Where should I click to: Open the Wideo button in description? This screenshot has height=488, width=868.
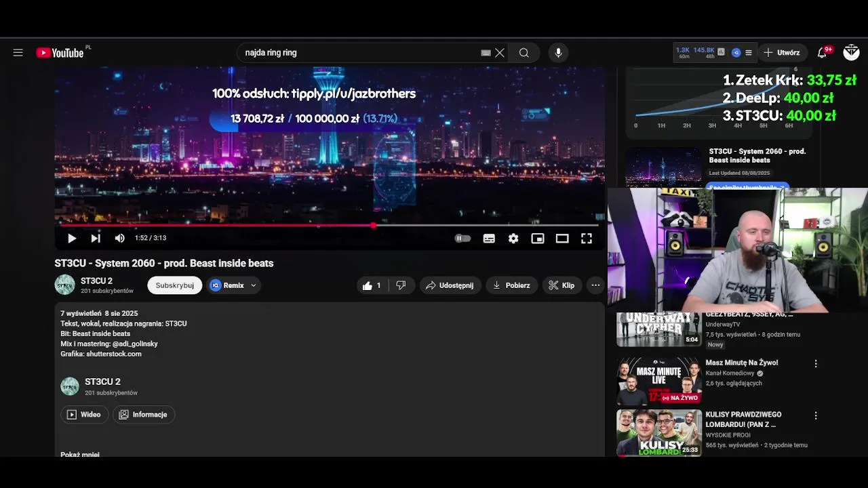click(85, 414)
